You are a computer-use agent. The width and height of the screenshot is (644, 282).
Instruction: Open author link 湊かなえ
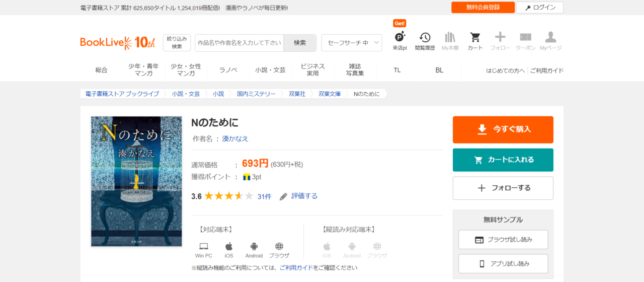235,138
